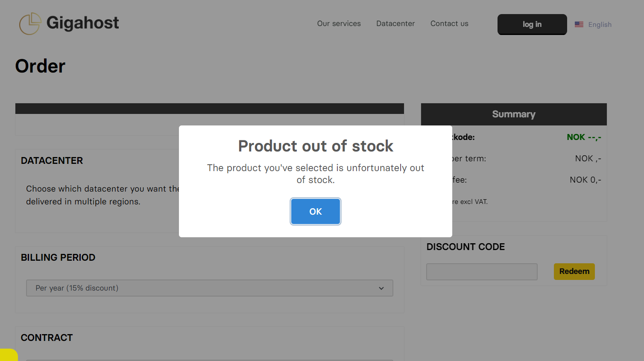Confirm the out of stock dialog with OK
Viewport: 644px width, 361px height.
coord(316,212)
